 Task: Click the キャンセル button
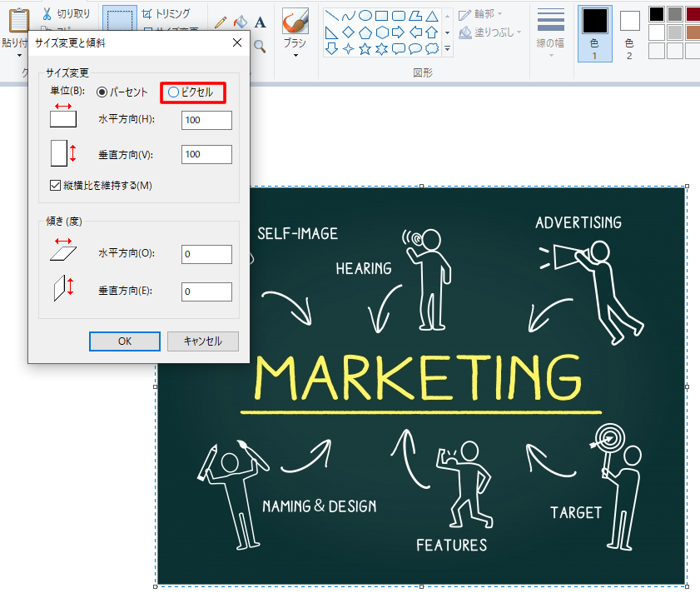click(x=202, y=341)
